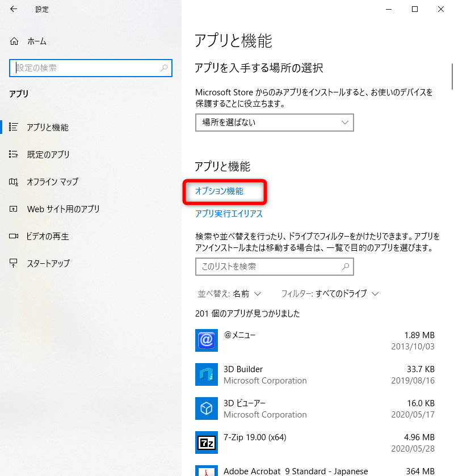The height and width of the screenshot is (476, 454).
Task: Click the 3D Builder app icon
Action: pos(206,374)
